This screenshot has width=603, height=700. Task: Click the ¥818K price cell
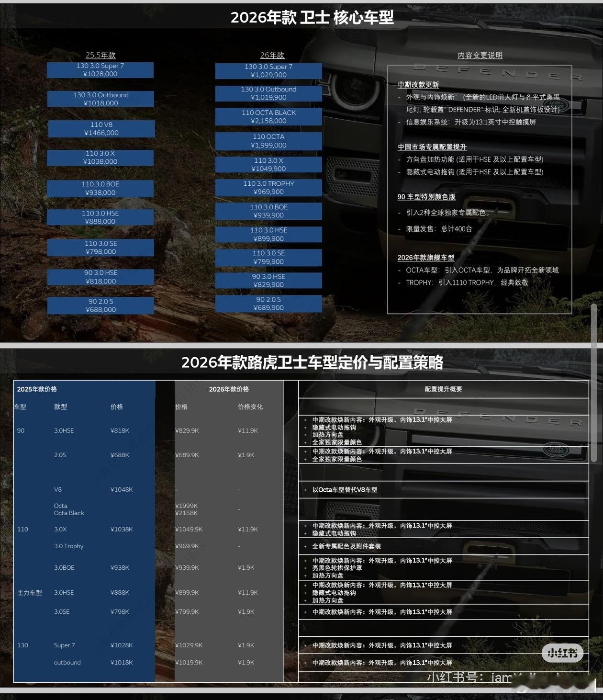pyautogui.click(x=120, y=430)
